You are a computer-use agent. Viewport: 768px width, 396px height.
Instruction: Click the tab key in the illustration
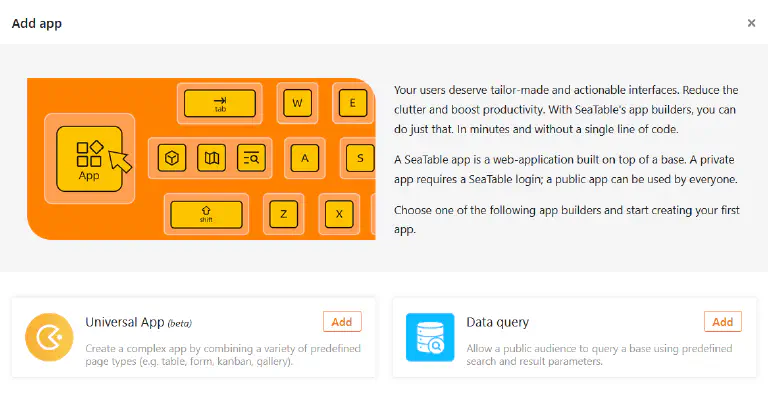220,103
